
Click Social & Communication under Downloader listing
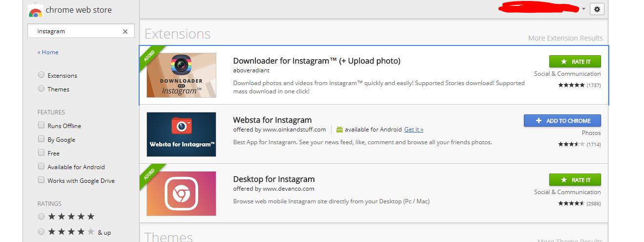567,74
